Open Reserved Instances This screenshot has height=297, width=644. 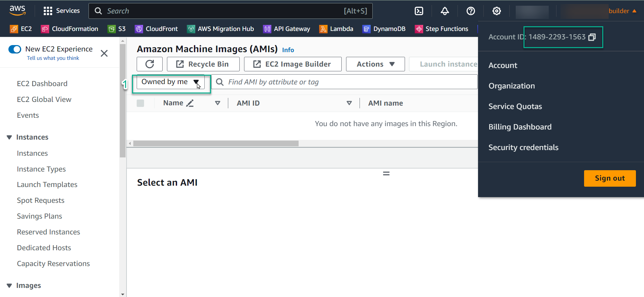click(x=48, y=232)
